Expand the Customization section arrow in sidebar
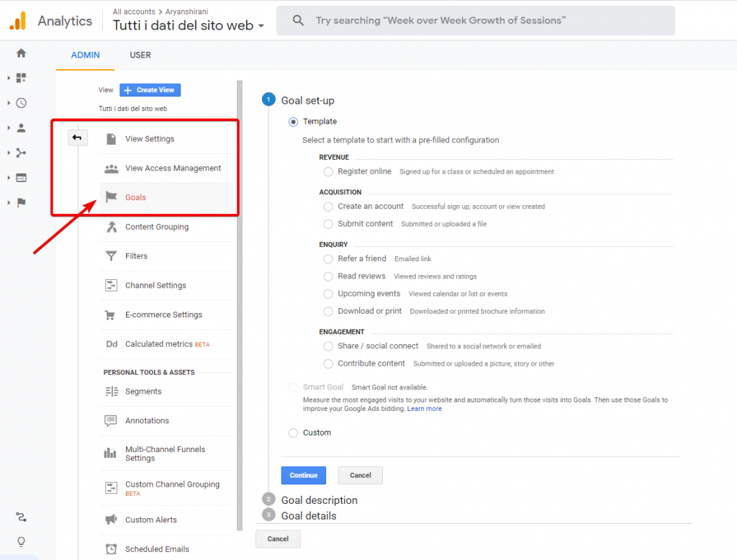 (x=9, y=78)
